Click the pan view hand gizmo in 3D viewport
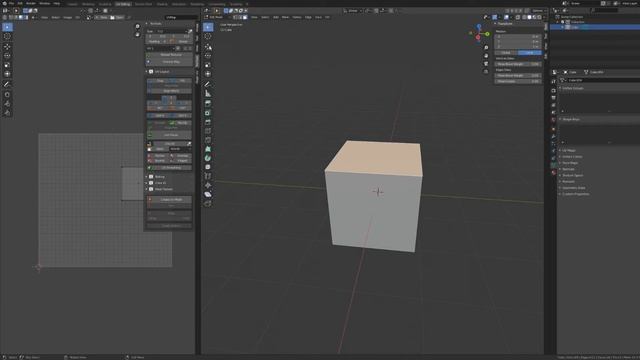640x360 pixels. (486, 56)
